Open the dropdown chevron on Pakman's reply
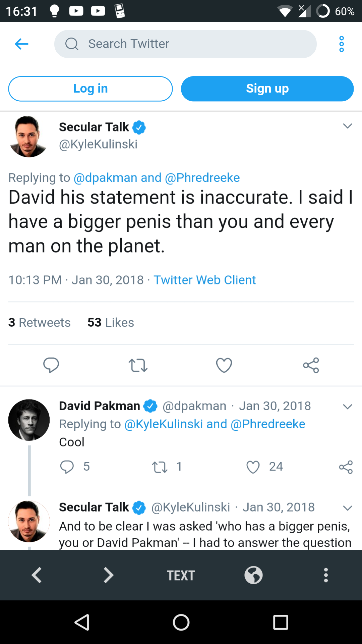The image size is (362, 644). coord(347,407)
